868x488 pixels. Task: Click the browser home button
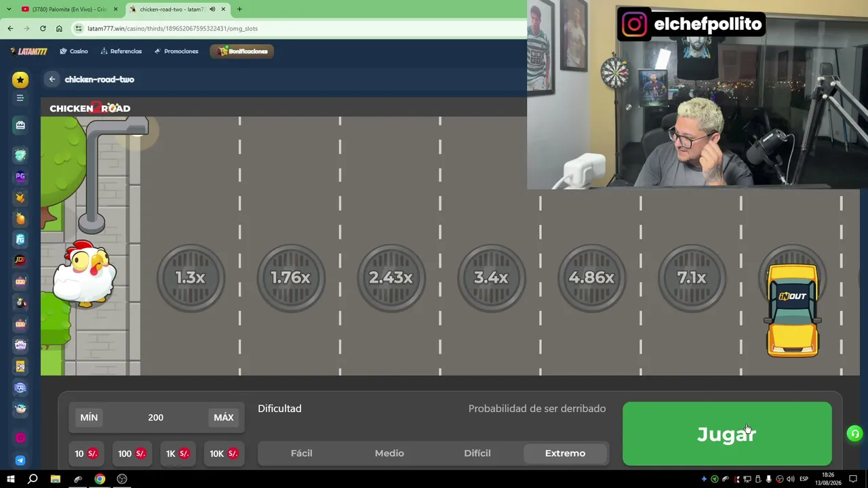(59, 28)
